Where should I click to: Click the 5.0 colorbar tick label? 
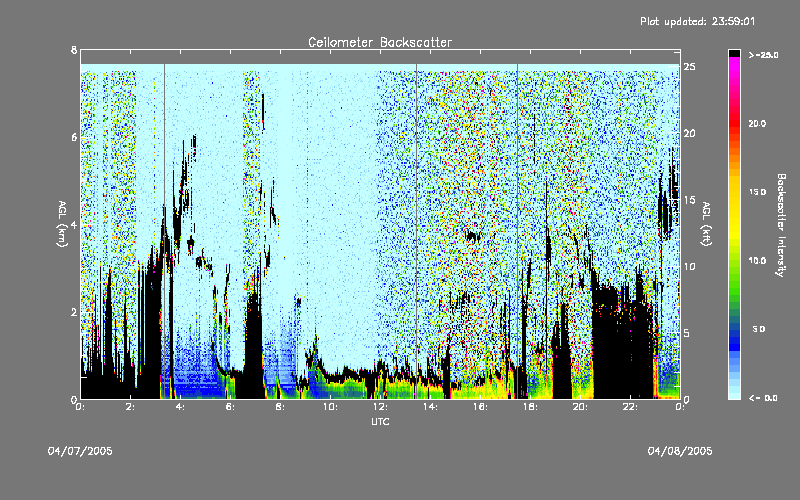coord(759,330)
